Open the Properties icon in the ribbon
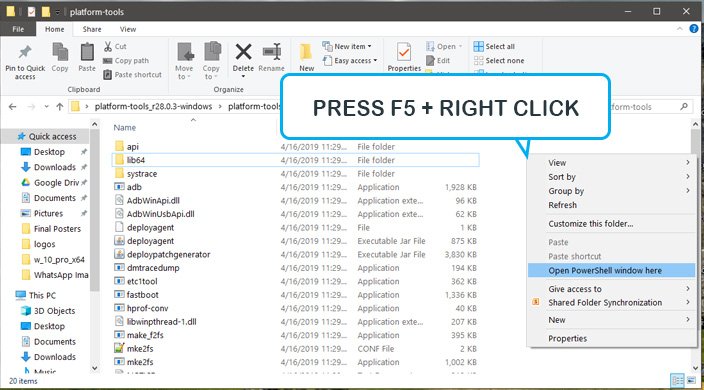The height and width of the screenshot is (390, 704). (404, 53)
